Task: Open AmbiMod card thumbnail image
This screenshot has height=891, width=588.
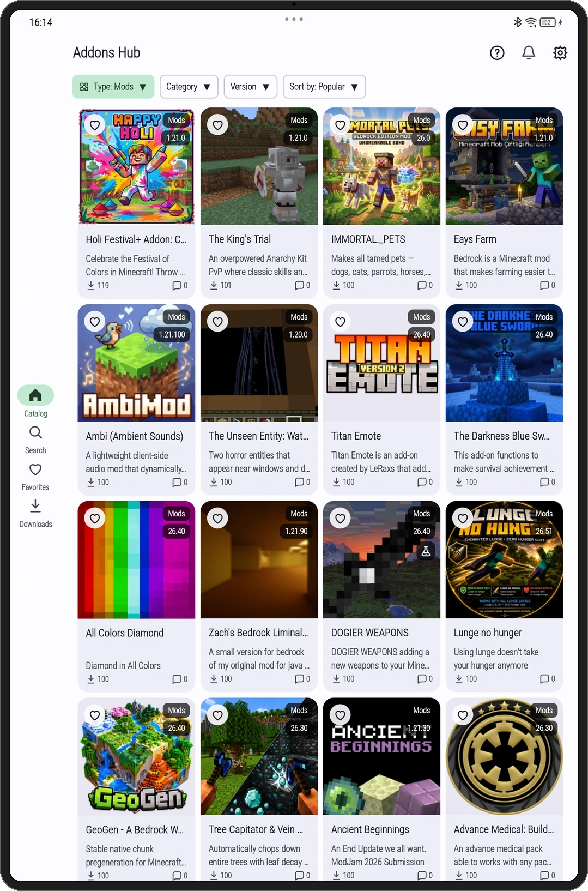Action: (x=136, y=363)
